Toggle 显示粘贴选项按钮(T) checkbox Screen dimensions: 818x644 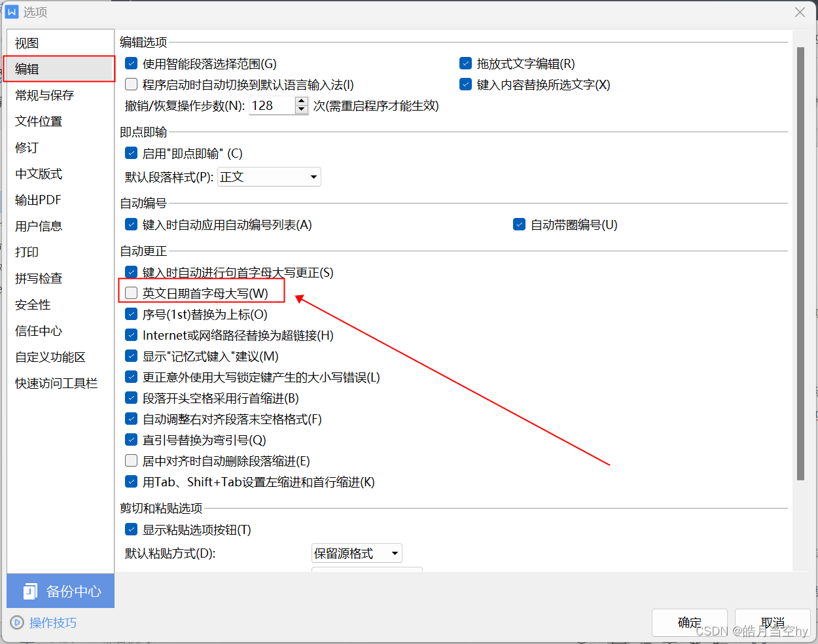pyautogui.click(x=132, y=529)
